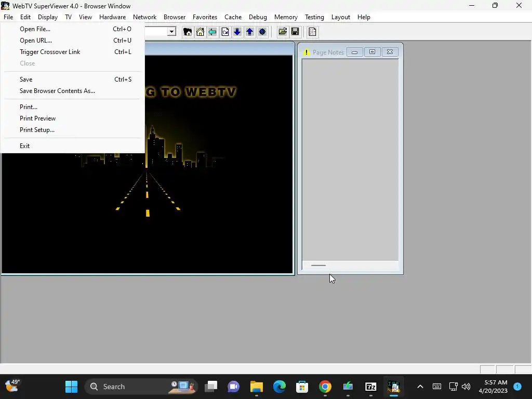Open Print Setup... from File menu

click(x=73, y=130)
